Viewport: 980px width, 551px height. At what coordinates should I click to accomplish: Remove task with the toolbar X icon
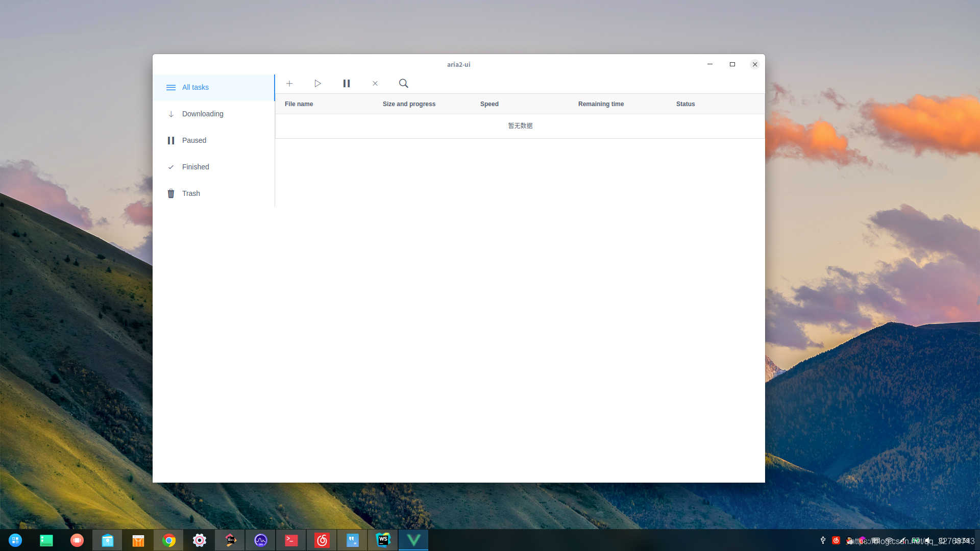coord(375,83)
